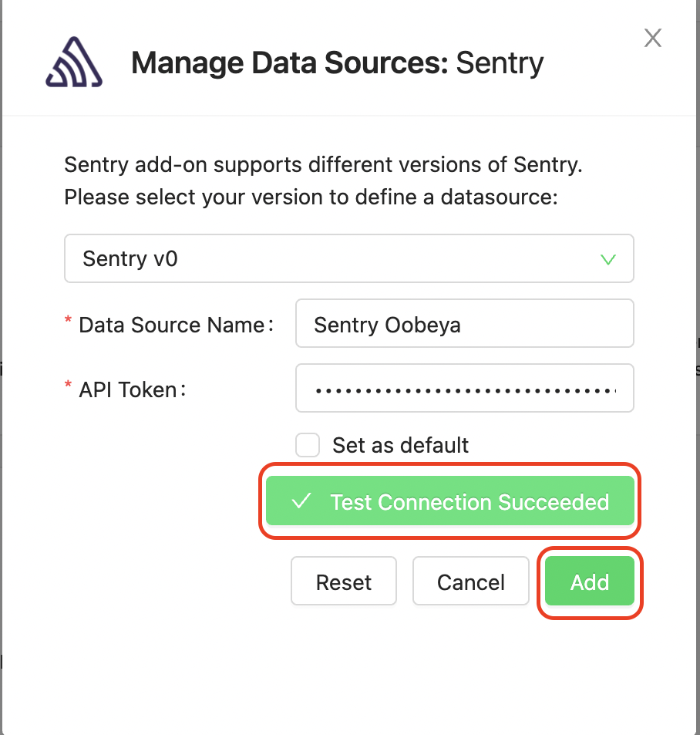The height and width of the screenshot is (735, 700).
Task: Click the 'Set as default' label text
Action: pyautogui.click(x=400, y=445)
